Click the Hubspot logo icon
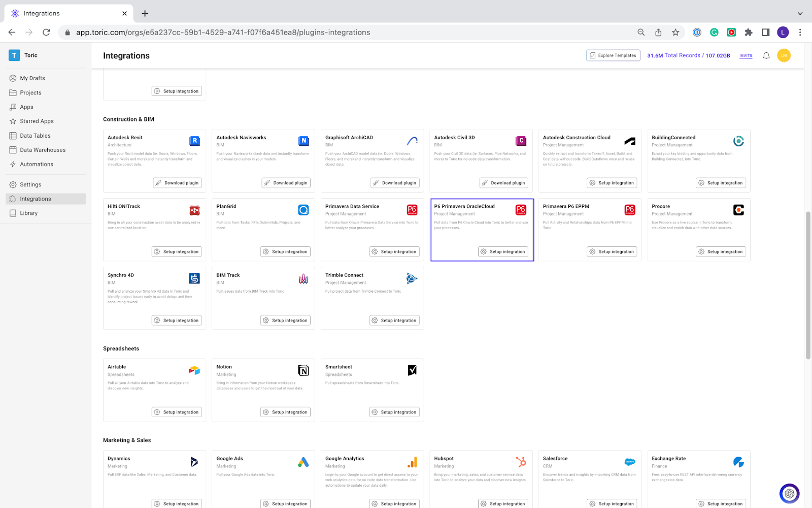Image resolution: width=812 pixels, height=508 pixels. click(x=521, y=462)
